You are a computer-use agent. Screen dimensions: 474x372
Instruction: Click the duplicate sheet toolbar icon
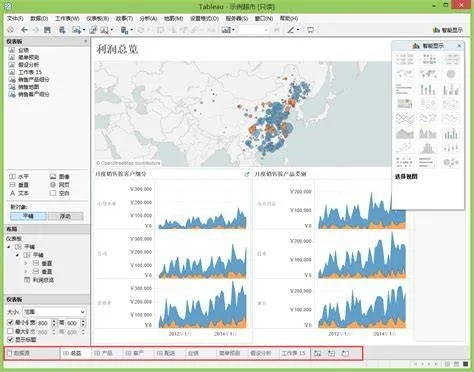93,30
